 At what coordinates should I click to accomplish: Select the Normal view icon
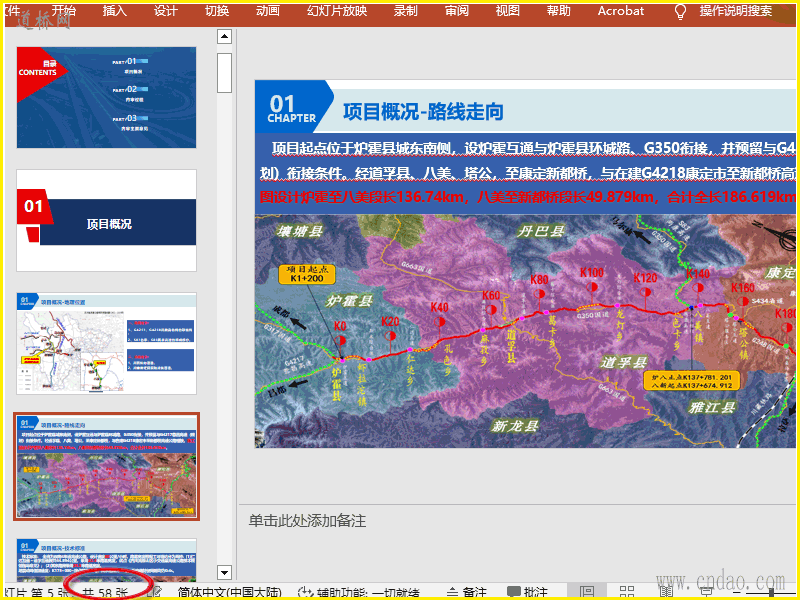587,592
